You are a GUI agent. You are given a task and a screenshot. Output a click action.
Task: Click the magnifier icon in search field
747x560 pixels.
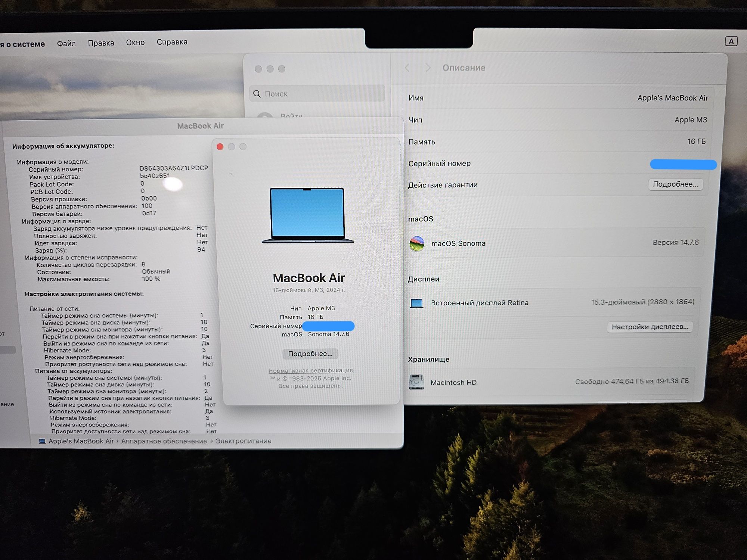pyautogui.click(x=257, y=94)
